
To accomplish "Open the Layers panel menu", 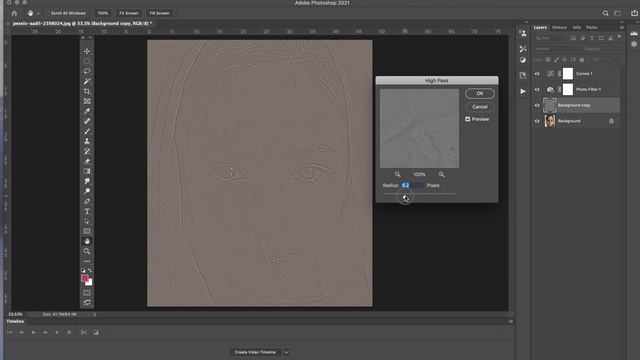I will tap(621, 27).
